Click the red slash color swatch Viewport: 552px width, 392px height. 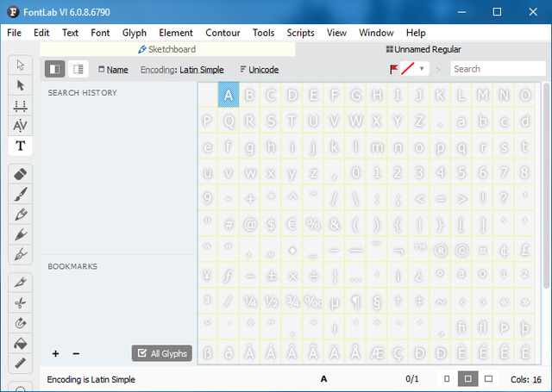coord(408,69)
